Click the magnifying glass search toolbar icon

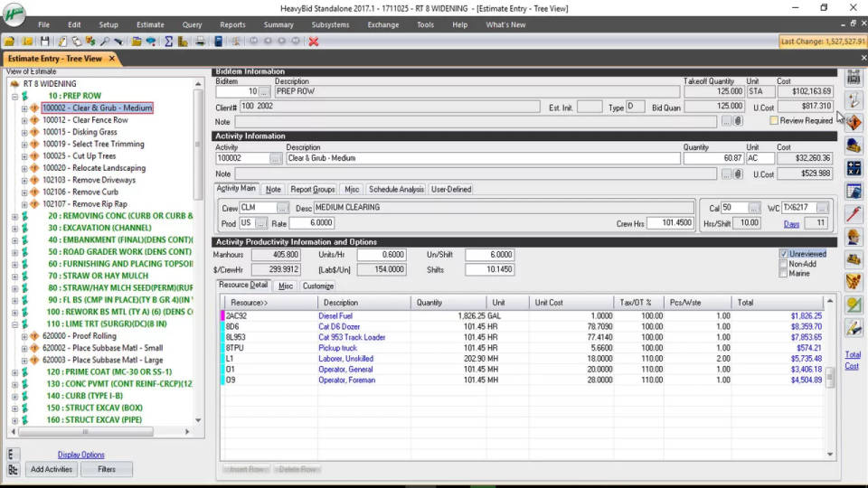click(105, 42)
